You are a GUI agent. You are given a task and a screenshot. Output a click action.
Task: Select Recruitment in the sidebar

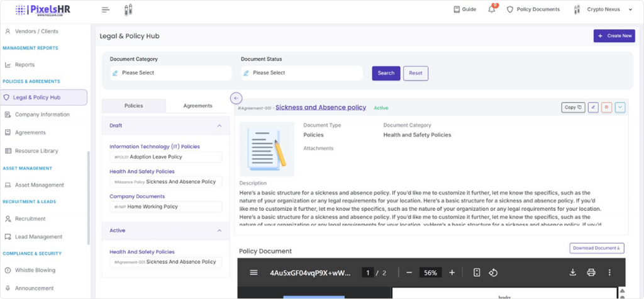pyautogui.click(x=30, y=218)
